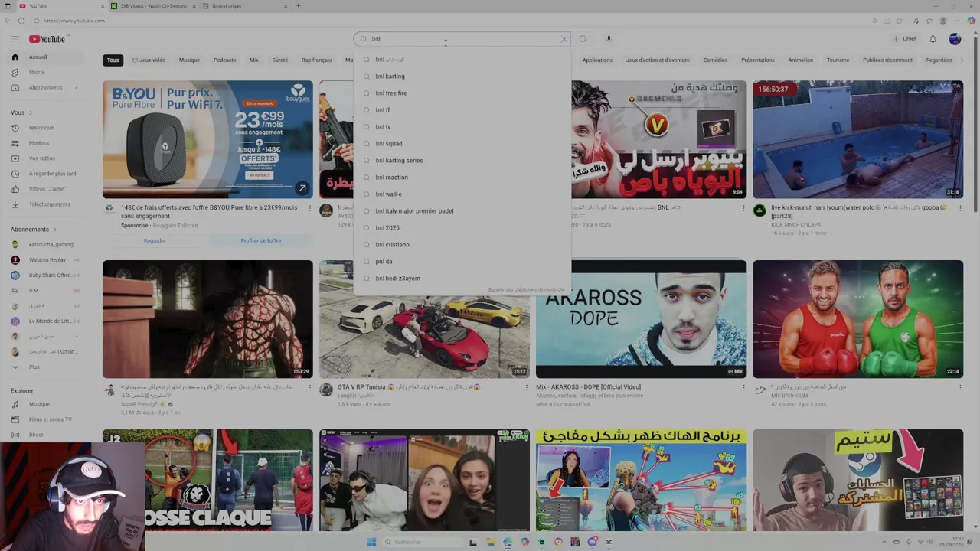The height and width of the screenshot is (551, 980).
Task: Open Direct in the Explorer section
Action: pos(47,435)
